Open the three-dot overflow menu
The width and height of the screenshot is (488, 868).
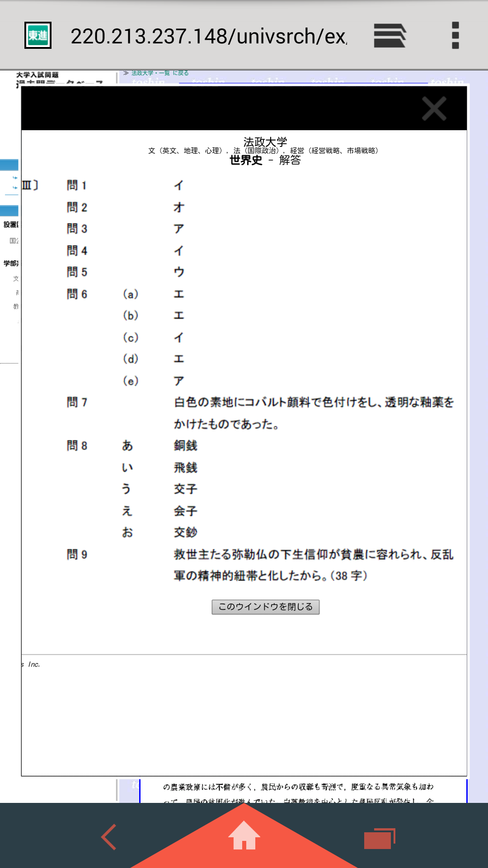tap(455, 36)
